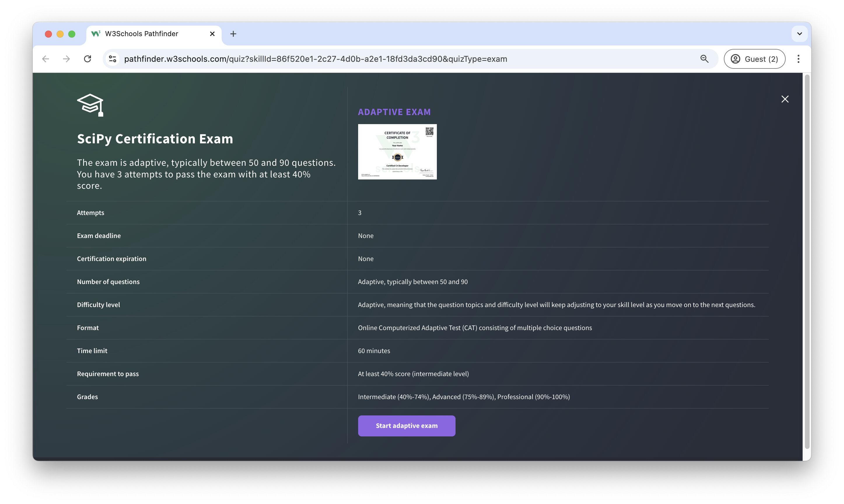
Task: Click the browser back arrow
Action: pos(45,59)
